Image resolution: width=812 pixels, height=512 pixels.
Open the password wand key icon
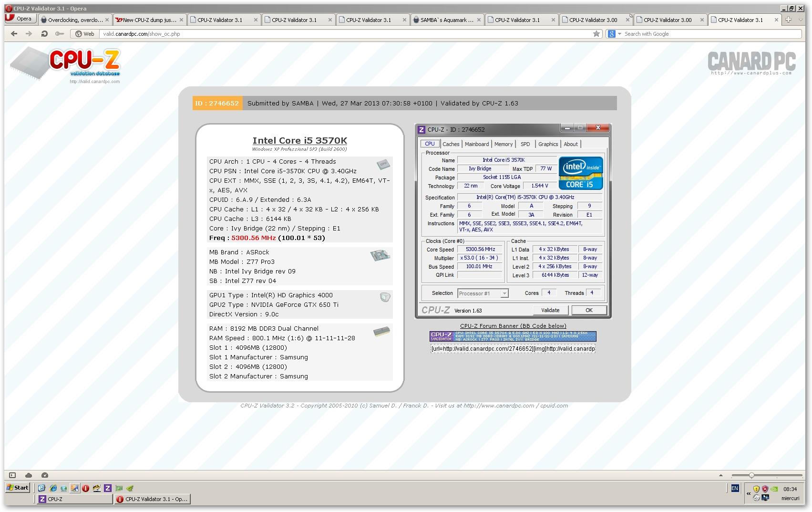coord(60,34)
